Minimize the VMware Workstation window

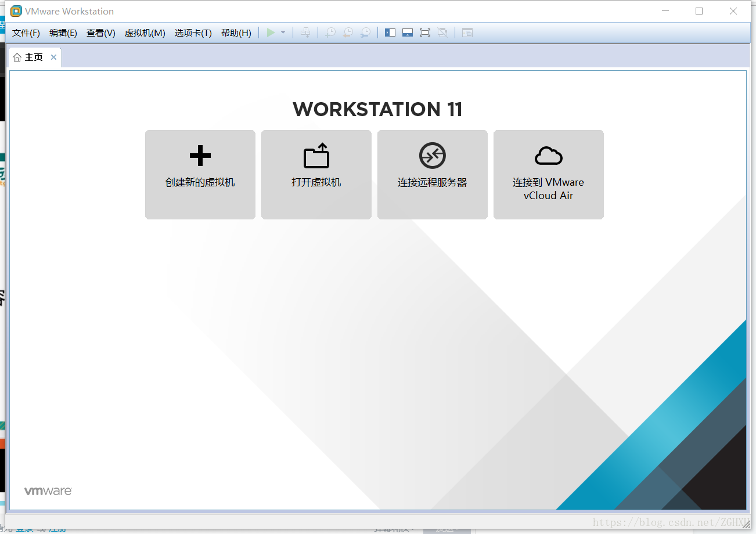pyautogui.click(x=665, y=11)
